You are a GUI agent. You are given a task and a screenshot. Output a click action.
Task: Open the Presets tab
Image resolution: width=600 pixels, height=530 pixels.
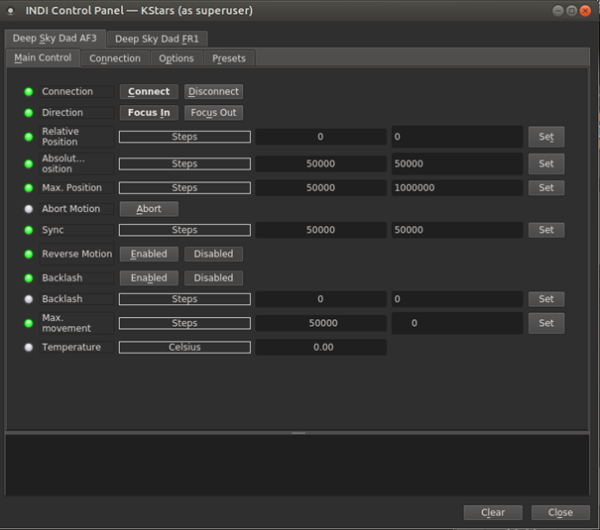pos(228,58)
